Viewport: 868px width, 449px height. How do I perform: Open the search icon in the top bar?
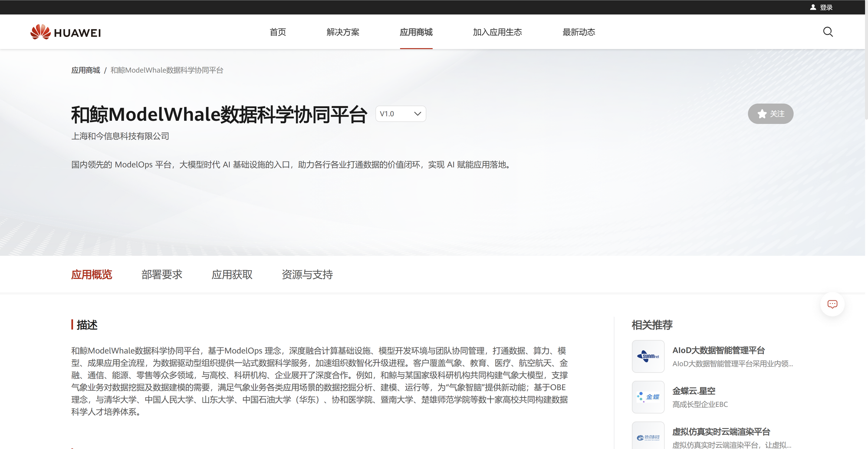[x=828, y=32]
